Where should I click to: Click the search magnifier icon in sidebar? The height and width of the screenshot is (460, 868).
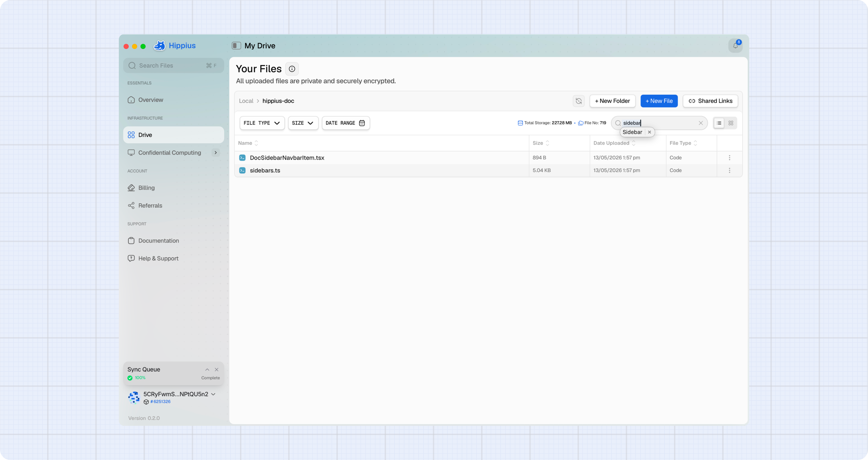[132, 65]
